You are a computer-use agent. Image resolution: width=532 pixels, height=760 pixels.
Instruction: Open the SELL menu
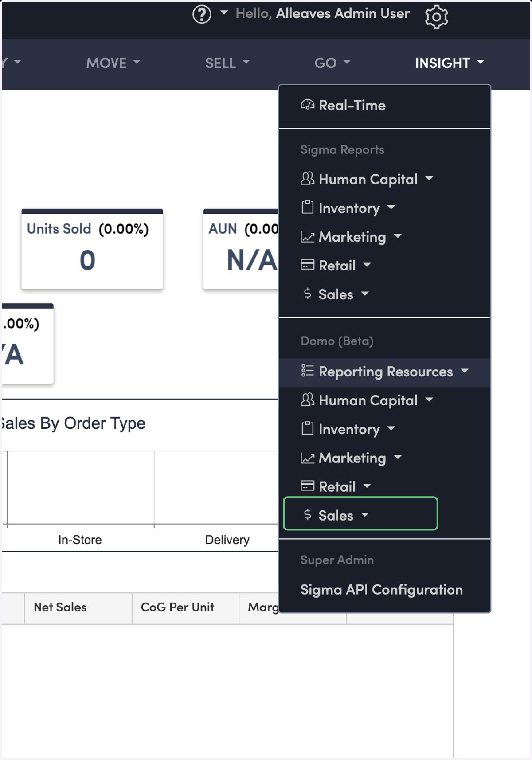227,63
